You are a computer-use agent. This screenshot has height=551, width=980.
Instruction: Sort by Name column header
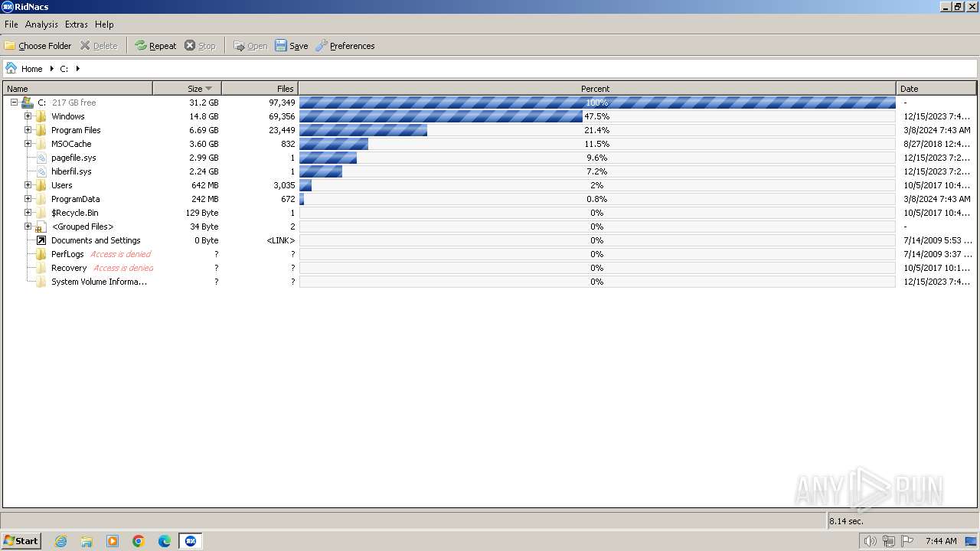[78, 89]
